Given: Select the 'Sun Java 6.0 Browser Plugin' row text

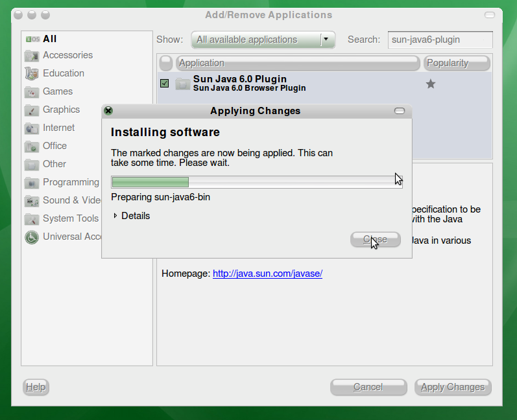Looking at the screenshot, I should coord(250,88).
